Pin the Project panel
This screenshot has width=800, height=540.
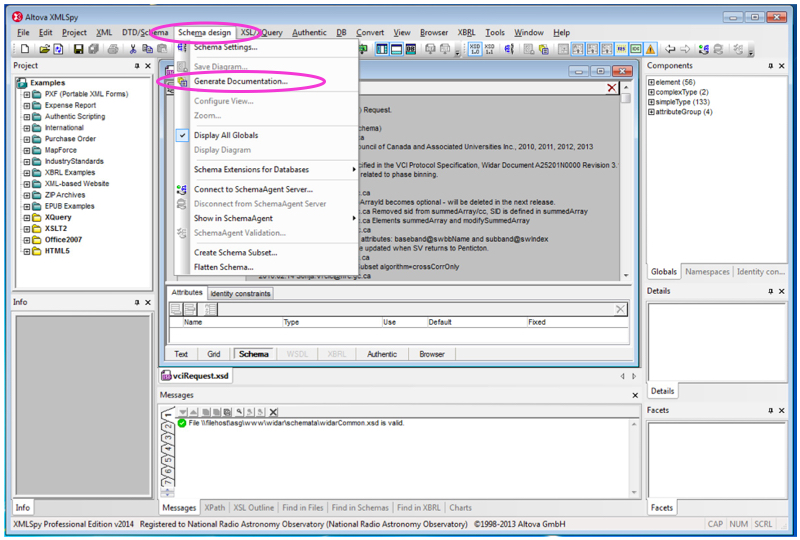137,66
